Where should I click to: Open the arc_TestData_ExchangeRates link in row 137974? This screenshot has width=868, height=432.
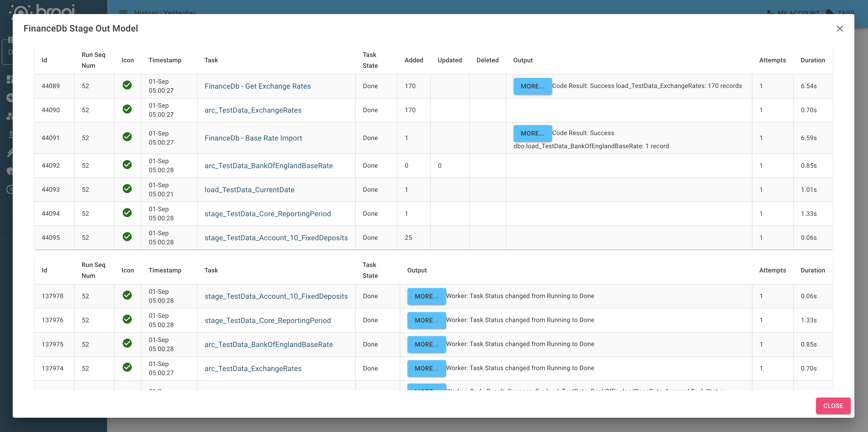tap(253, 368)
